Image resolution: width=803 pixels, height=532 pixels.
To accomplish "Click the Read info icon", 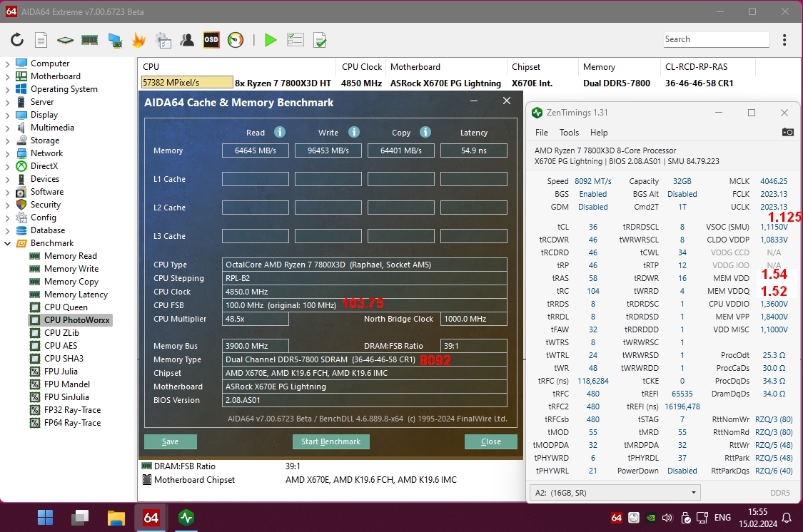I will [280, 132].
